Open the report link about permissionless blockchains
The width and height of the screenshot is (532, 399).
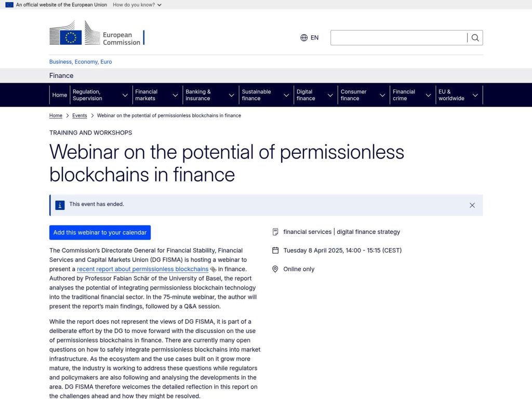[143, 269]
